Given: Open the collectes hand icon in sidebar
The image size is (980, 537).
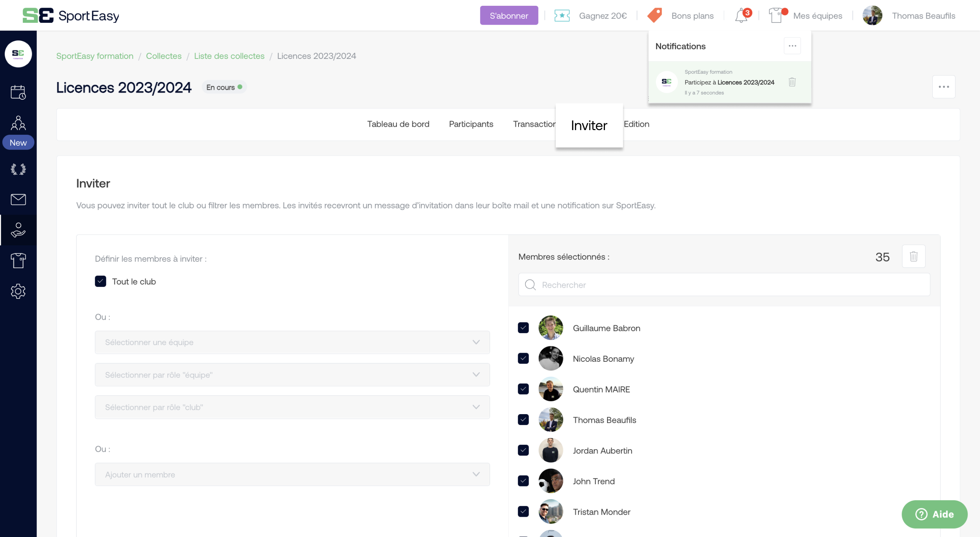Looking at the screenshot, I should (x=18, y=230).
